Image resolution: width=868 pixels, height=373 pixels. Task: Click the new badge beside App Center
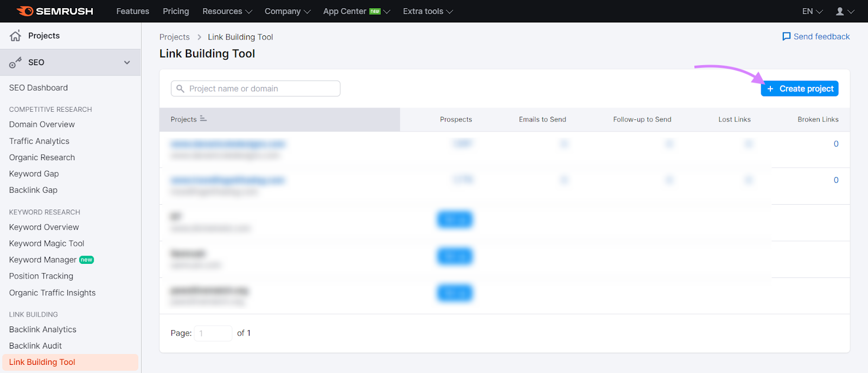coord(375,11)
